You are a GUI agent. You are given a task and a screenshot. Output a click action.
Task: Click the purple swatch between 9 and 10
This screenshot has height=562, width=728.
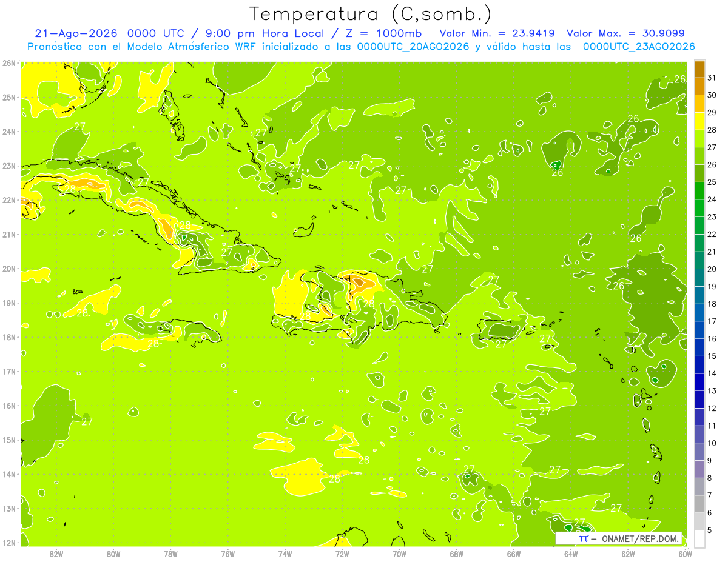point(699,452)
